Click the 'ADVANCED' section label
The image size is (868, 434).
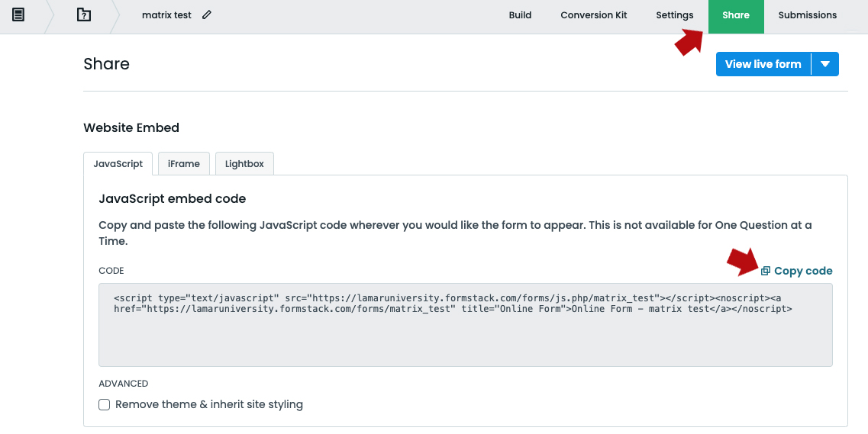click(124, 384)
